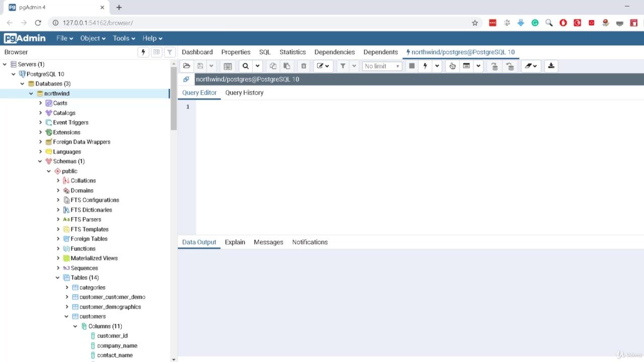Screen dimensions: 644x362
Task: Click the connection status link icon
Action: 186,79
